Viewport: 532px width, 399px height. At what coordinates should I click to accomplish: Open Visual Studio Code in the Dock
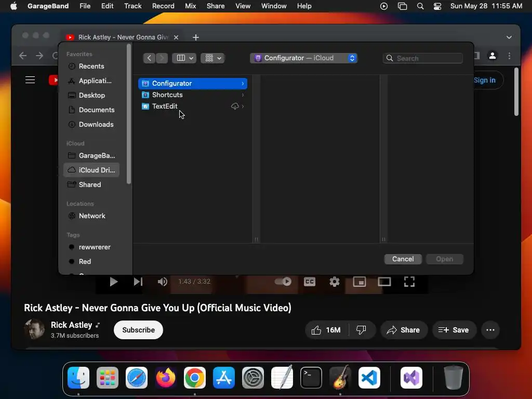(369, 378)
